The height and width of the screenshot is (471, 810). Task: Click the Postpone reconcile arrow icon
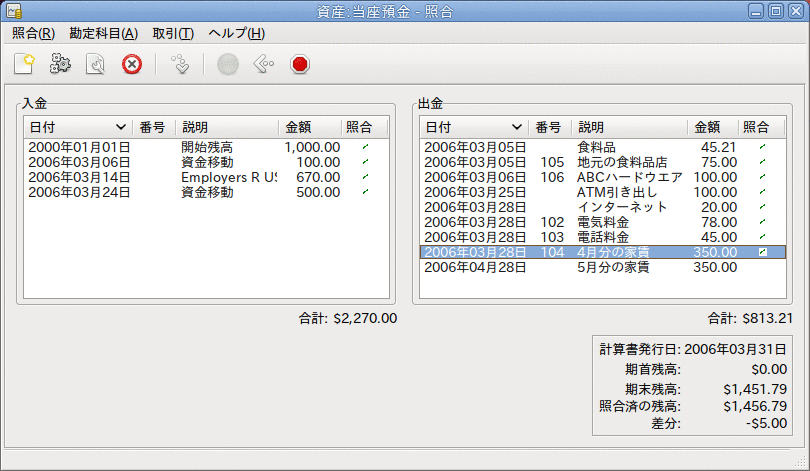click(263, 65)
